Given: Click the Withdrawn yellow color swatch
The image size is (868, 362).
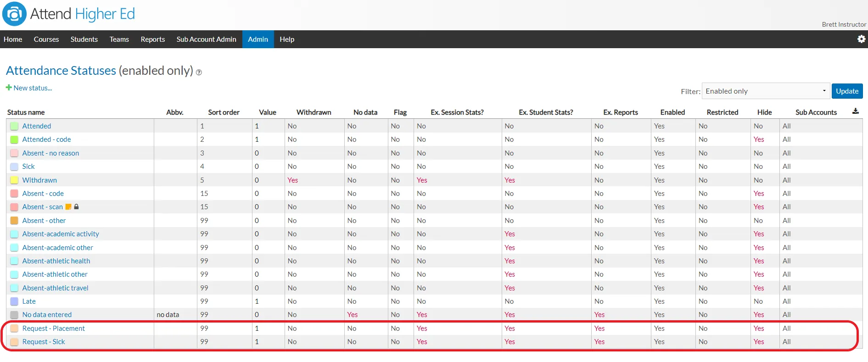Looking at the screenshot, I should [14, 180].
